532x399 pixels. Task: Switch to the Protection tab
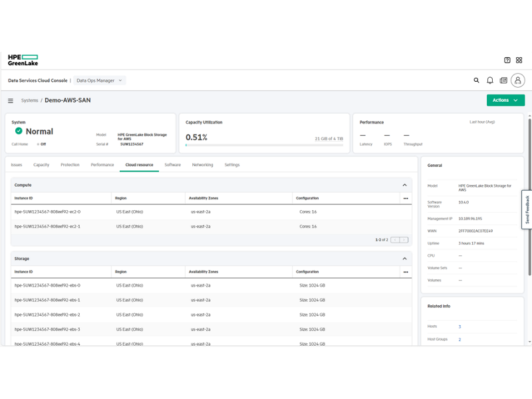(x=70, y=165)
